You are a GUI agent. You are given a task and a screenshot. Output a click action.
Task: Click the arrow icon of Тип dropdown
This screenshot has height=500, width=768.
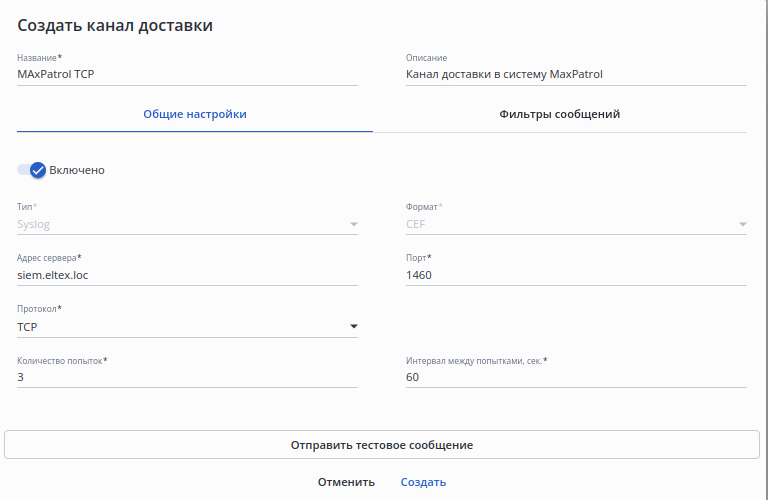coord(353,224)
